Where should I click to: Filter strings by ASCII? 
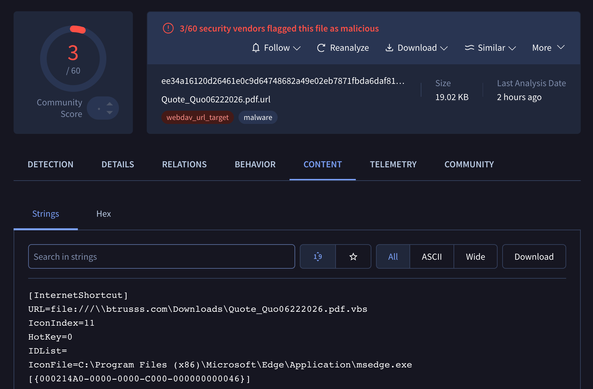pos(432,257)
